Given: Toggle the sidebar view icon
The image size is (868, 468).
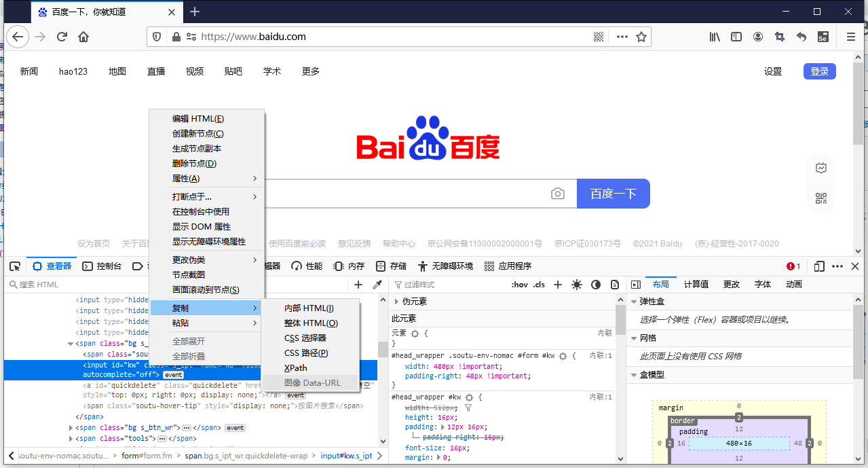Looking at the screenshot, I should pyautogui.click(x=736, y=37).
